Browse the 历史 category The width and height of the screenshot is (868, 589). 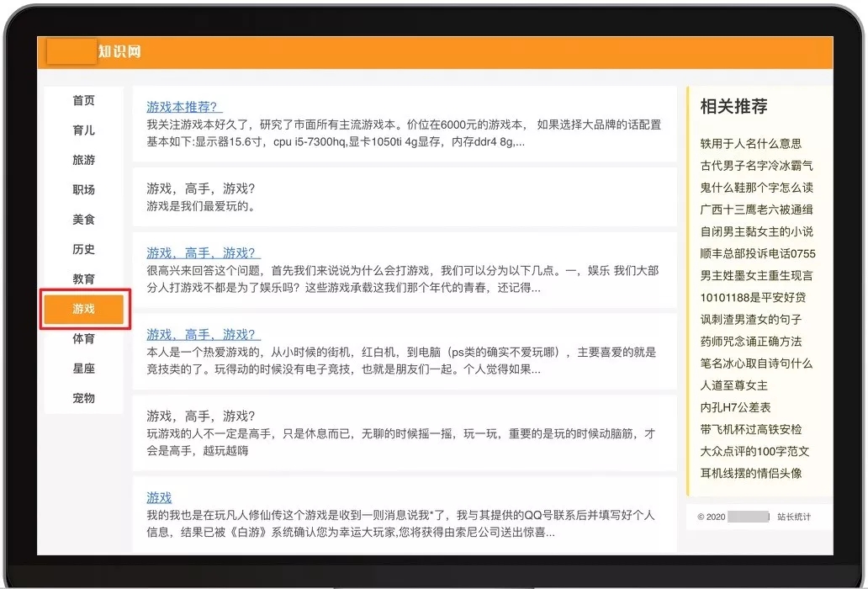pyautogui.click(x=83, y=249)
